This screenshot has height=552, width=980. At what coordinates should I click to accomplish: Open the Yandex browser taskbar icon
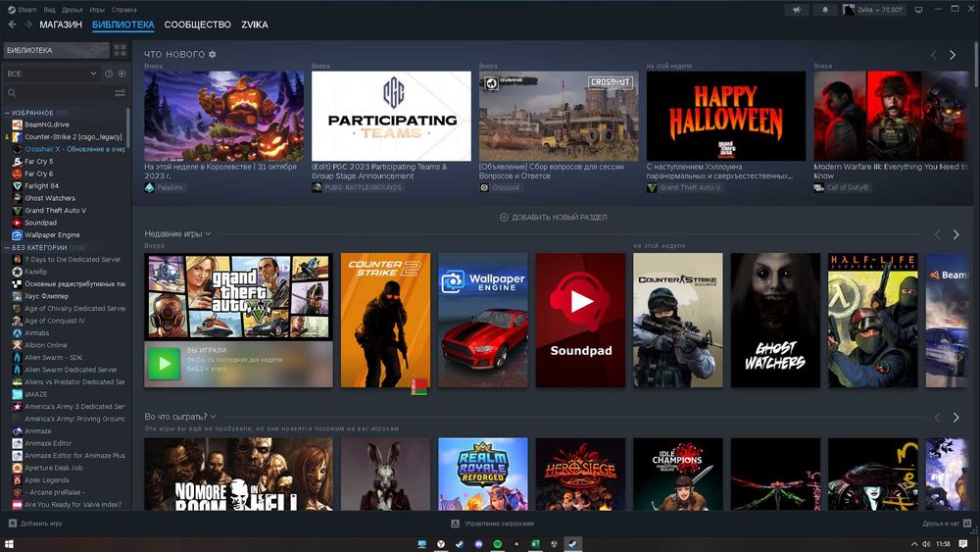coord(441,544)
